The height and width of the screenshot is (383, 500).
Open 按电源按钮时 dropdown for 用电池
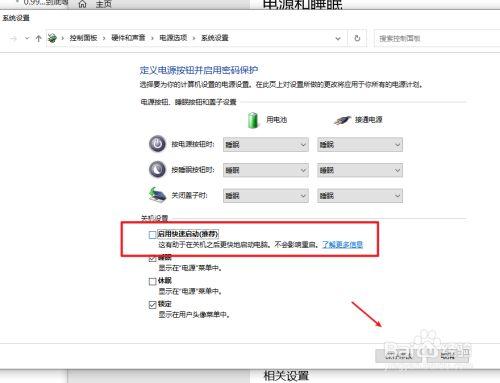point(266,145)
